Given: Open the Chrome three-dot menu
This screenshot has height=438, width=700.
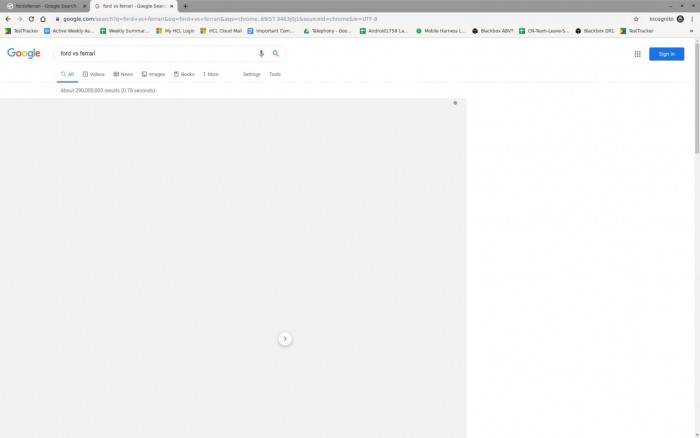Looking at the screenshot, I should click(692, 19).
